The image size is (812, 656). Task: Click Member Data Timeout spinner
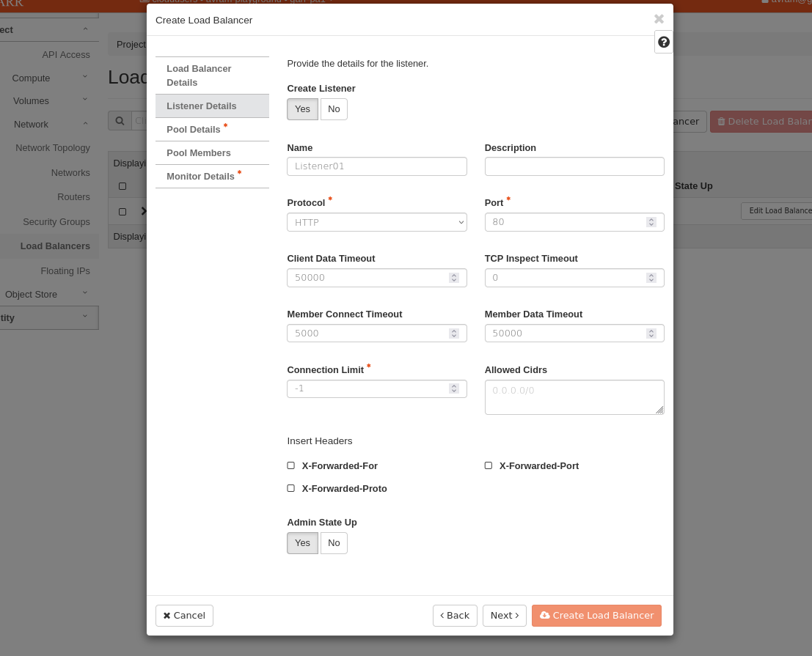click(x=651, y=333)
